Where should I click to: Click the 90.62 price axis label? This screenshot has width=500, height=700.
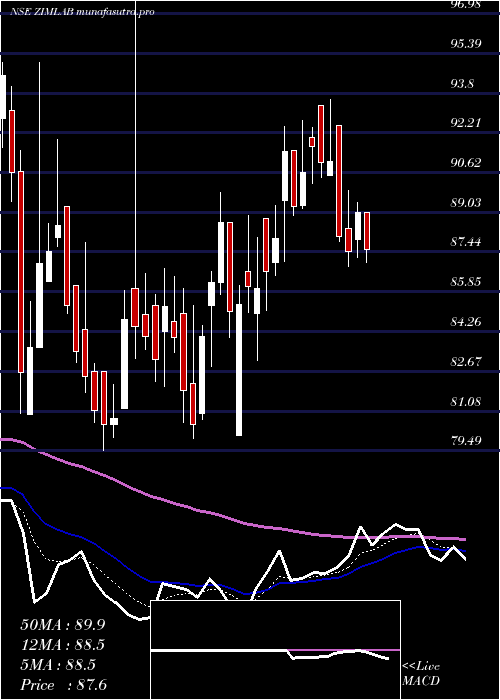[x=466, y=162]
